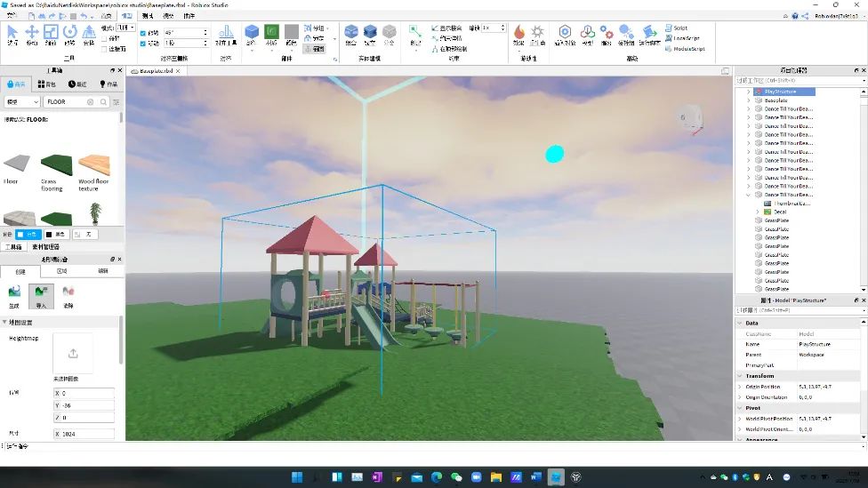868x488 pixels.
Task: Toggle the move snap checkbox
Action: [x=143, y=43]
